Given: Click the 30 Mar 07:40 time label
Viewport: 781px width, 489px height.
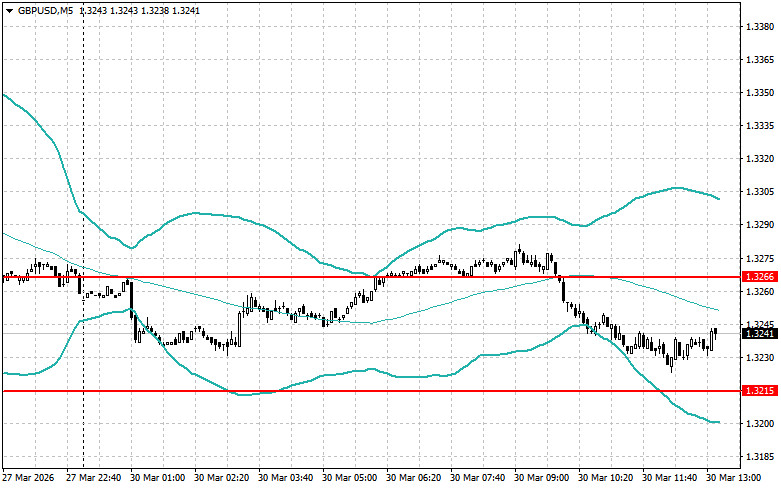Looking at the screenshot, I should click(x=478, y=478).
